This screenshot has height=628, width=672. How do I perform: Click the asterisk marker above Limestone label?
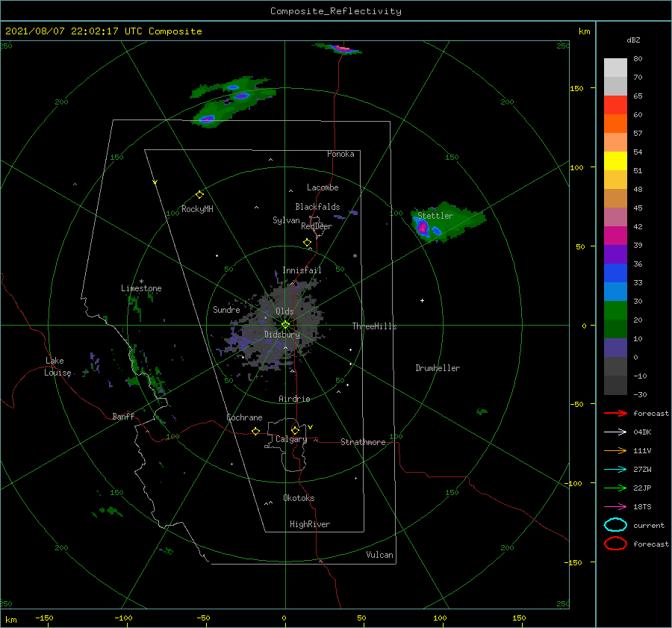tap(141, 282)
